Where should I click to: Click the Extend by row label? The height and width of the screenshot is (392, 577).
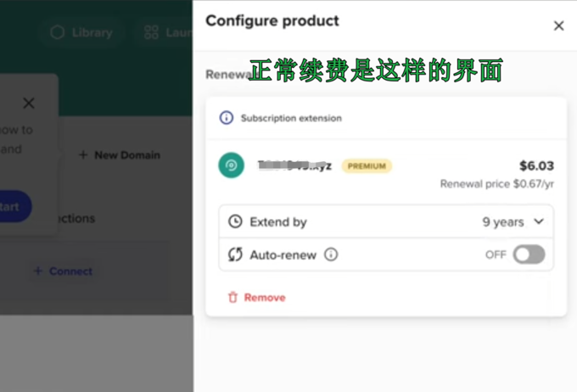(x=278, y=221)
